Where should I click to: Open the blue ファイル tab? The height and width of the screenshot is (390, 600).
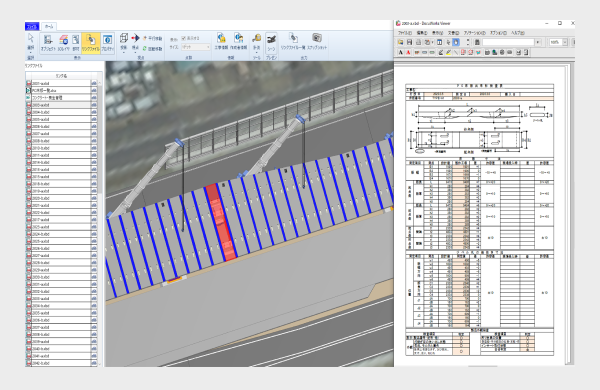(x=32, y=26)
